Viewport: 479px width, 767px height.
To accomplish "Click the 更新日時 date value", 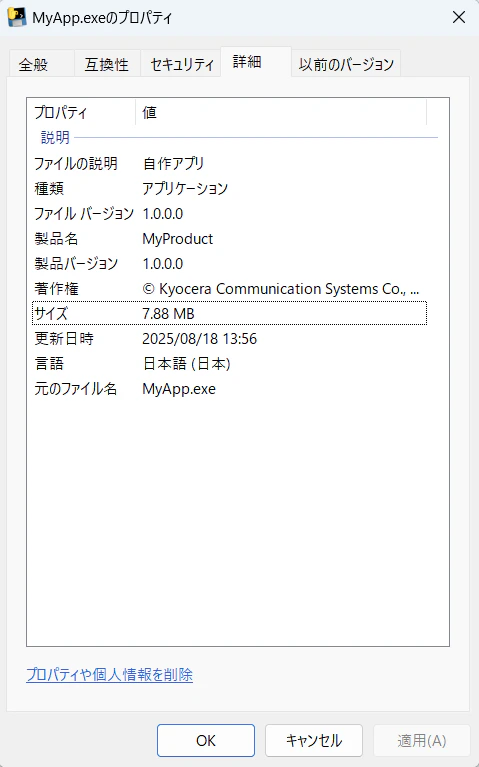I will (199, 338).
